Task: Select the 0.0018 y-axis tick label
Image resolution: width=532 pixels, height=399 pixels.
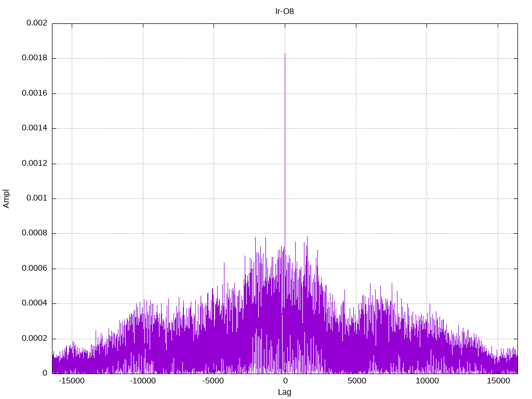Action: [34, 58]
